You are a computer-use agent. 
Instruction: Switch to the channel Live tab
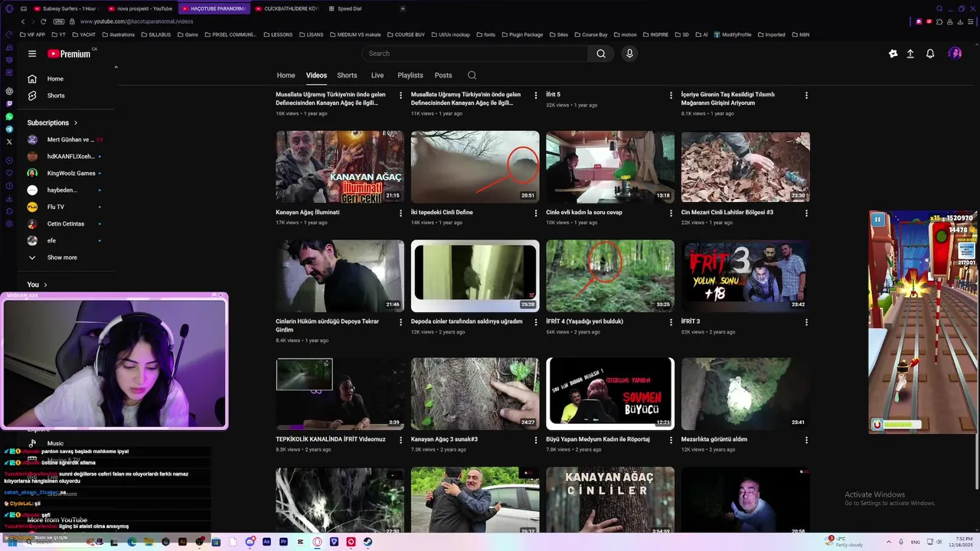coord(377,75)
